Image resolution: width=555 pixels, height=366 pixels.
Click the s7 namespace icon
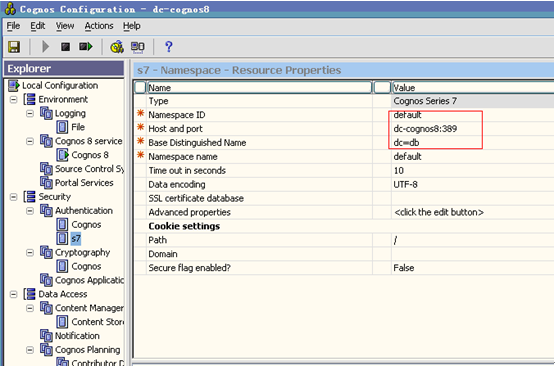(62, 238)
